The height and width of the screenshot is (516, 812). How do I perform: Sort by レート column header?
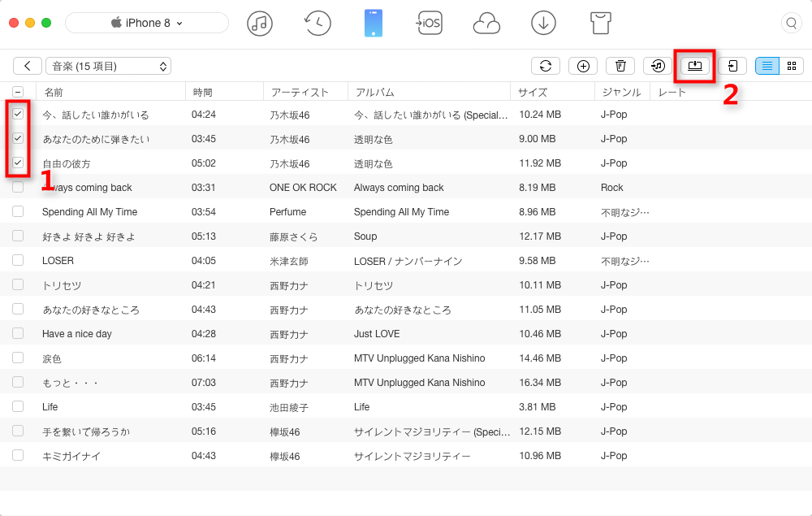[672, 92]
